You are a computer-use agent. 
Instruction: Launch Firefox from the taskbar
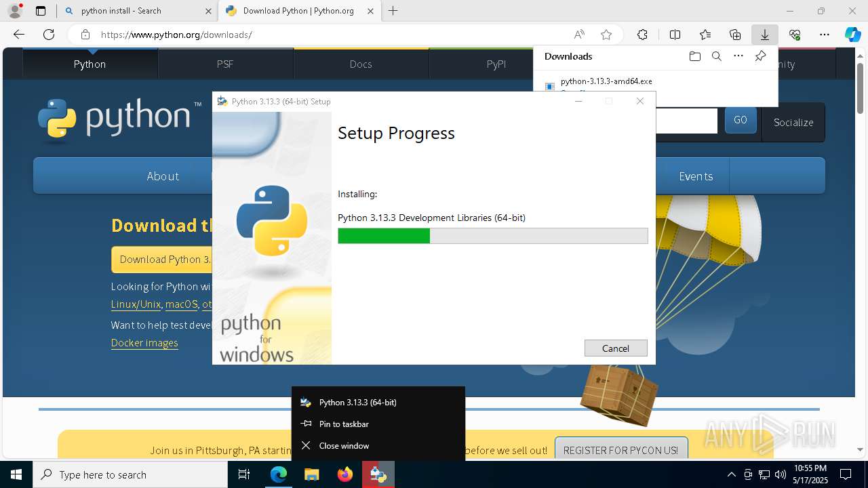click(345, 474)
